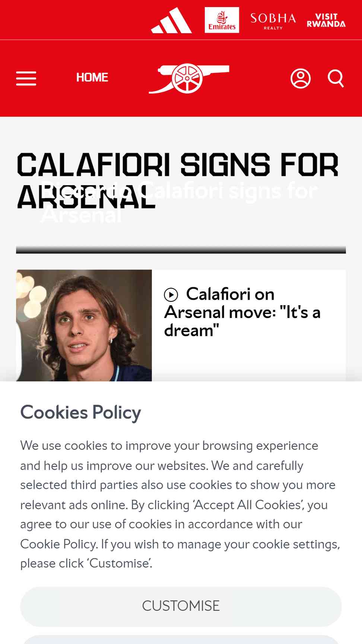Open the Emirates sponsor logo
Viewport: 362px width, 644px height.
point(222,20)
